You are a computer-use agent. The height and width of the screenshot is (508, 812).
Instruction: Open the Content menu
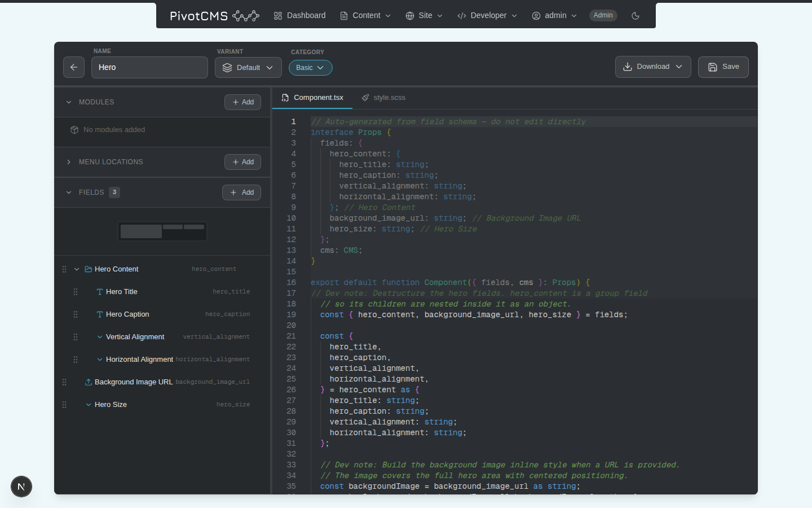click(x=365, y=16)
